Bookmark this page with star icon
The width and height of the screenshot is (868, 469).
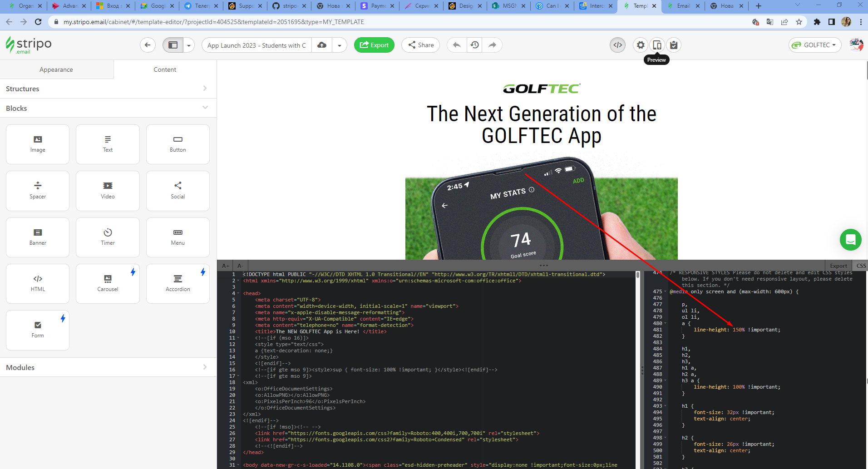(799, 22)
